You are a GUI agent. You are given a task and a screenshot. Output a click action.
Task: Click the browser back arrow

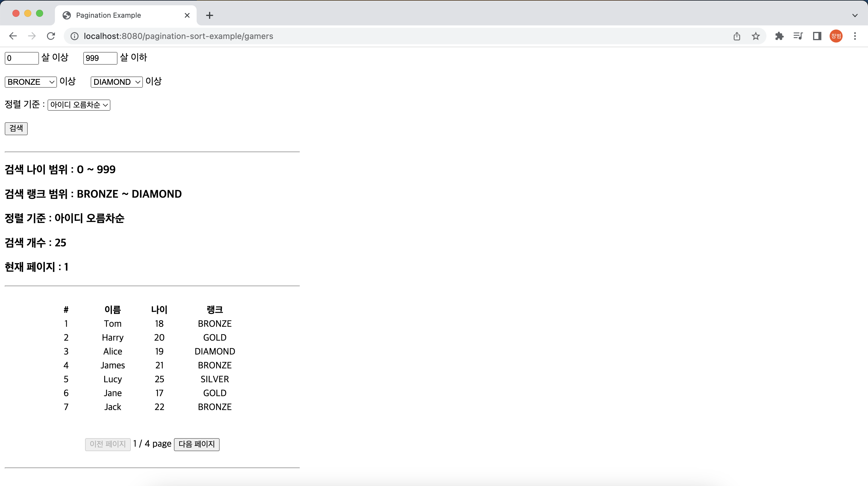[x=13, y=36]
